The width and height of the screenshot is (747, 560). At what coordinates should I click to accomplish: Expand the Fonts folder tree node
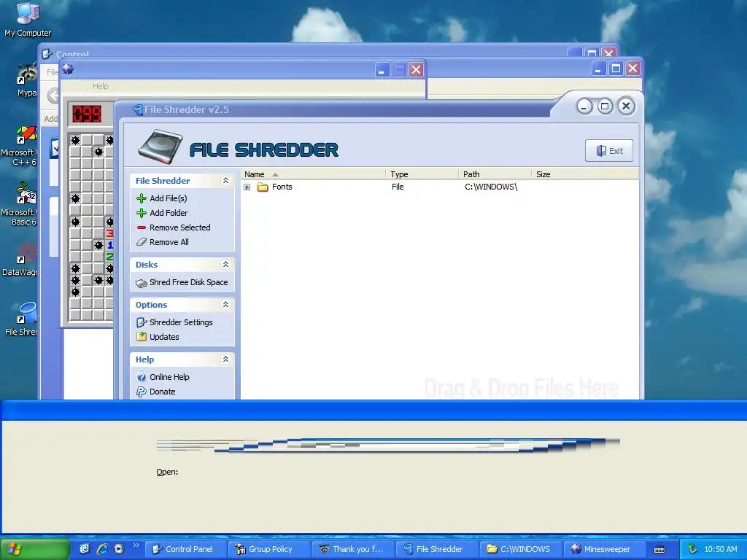point(247,187)
